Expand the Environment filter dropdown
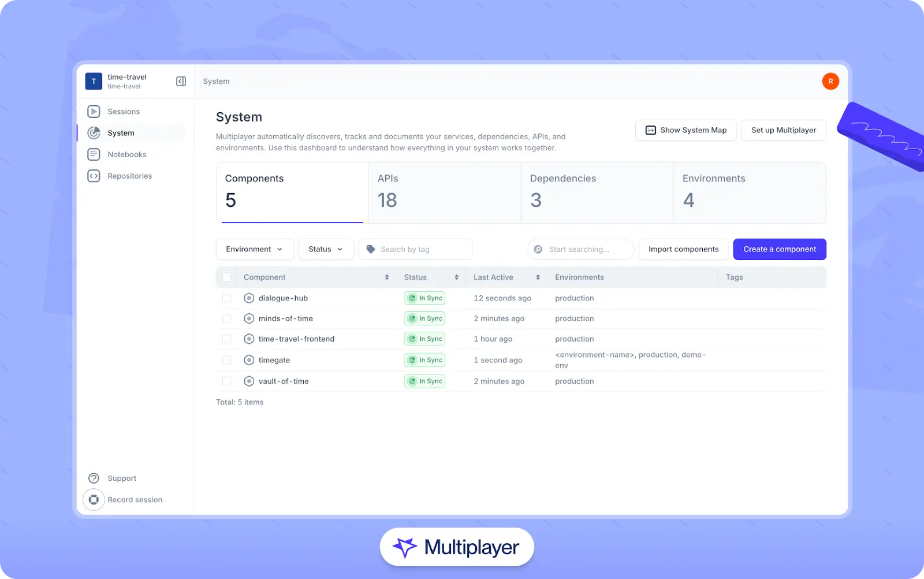Screen dimensions: 924x579 point(254,249)
